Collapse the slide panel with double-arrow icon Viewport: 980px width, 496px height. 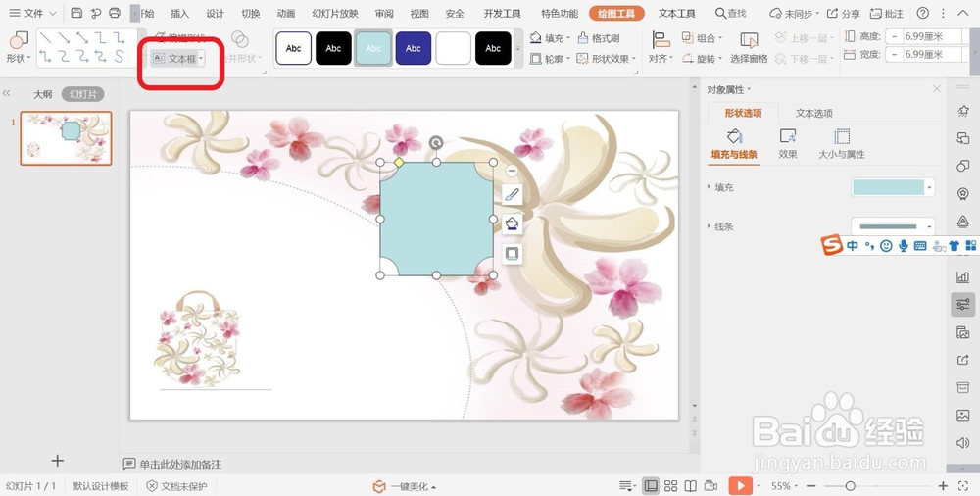click(6, 93)
